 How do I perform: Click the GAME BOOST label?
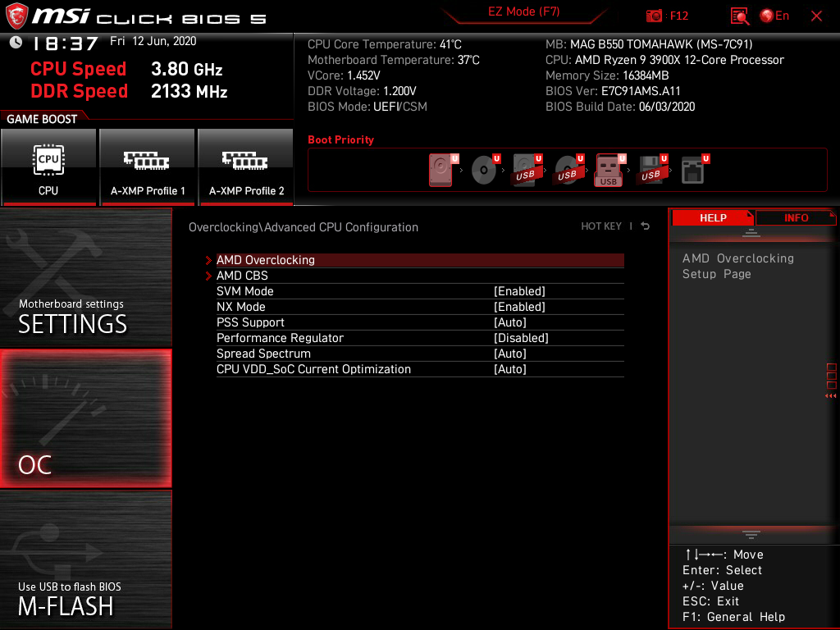click(42, 119)
